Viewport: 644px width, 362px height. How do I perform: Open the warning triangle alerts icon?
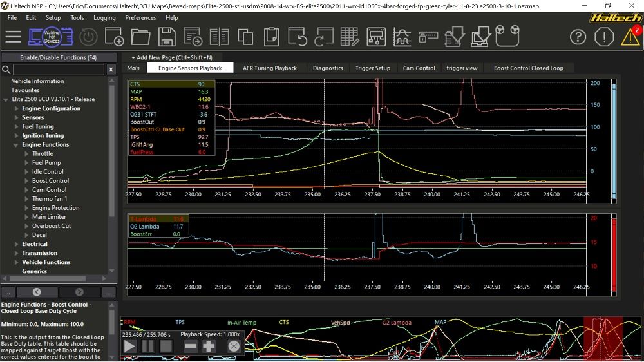click(629, 37)
